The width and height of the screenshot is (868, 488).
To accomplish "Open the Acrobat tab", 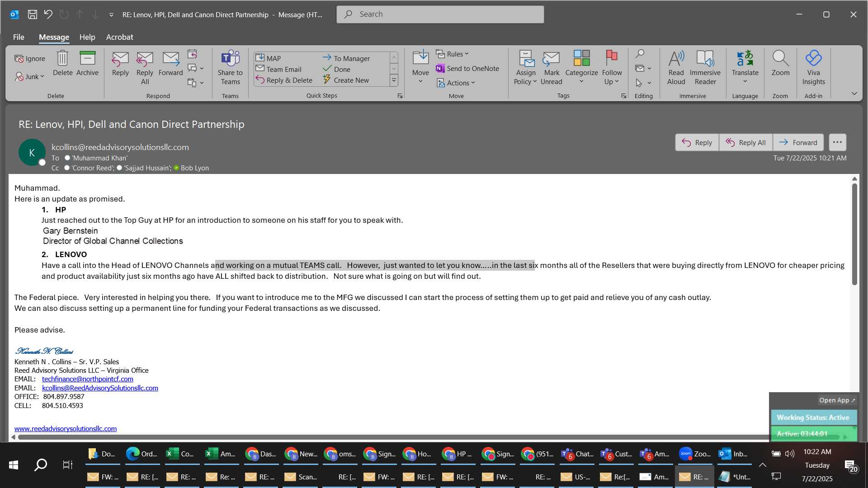I will click(119, 37).
